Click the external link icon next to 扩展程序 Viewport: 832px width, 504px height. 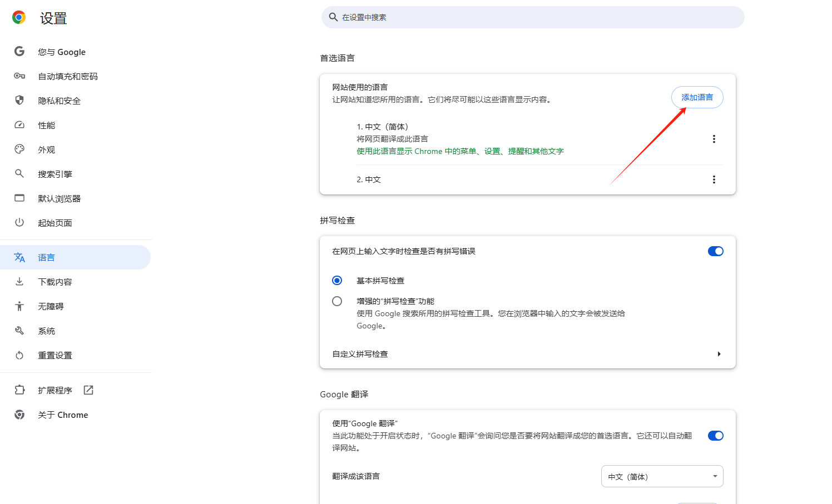(88, 390)
